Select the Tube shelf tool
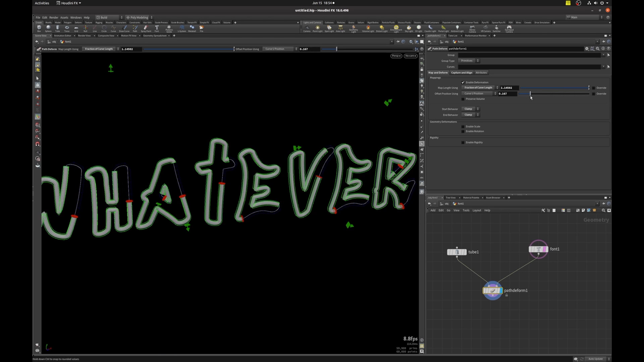The width and height of the screenshot is (644, 362). coord(57,28)
